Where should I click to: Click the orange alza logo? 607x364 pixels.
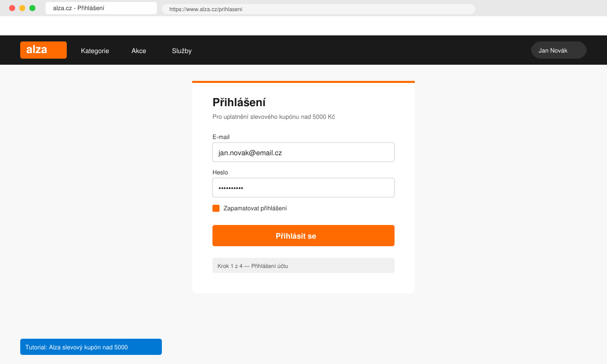[x=44, y=50]
